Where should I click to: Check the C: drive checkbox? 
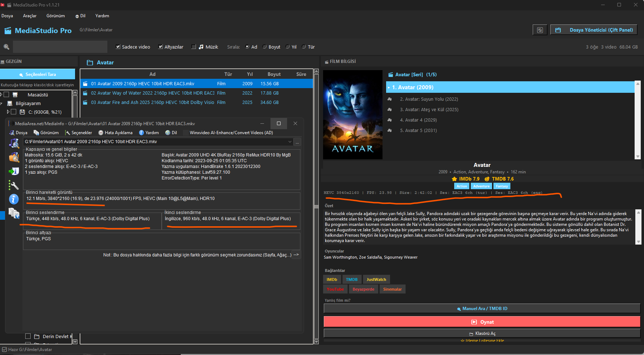pyautogui.click(x=13, y=112)
